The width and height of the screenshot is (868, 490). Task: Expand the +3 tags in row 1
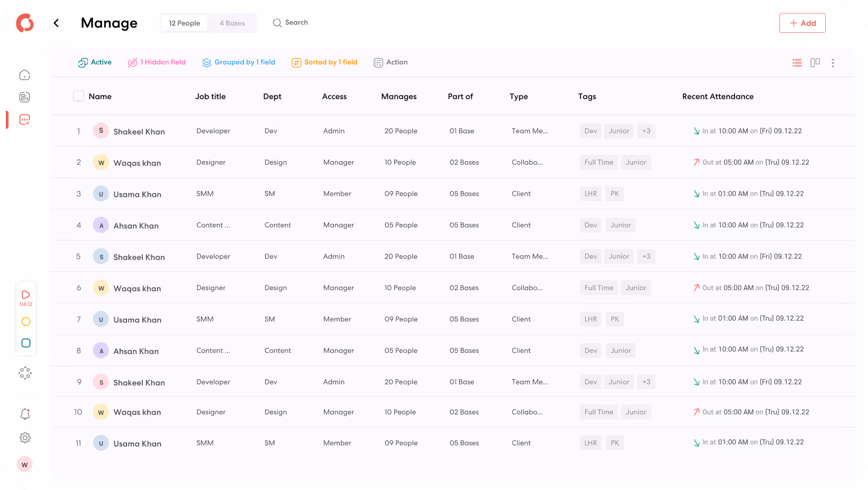coord(646,131)
